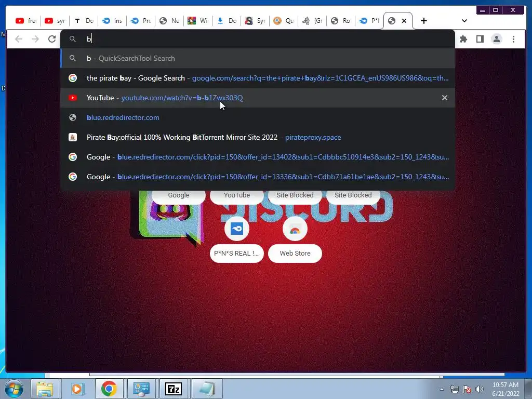Switch to the 'Sy' tab
The image size is (532, 399).
pyautogui.click(x=255, y=21)
